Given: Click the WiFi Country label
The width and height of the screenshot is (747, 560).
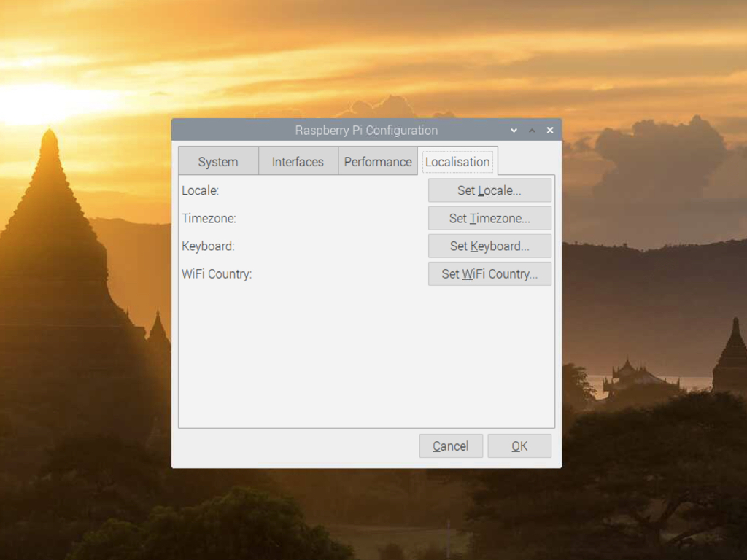Looking at the screenshot, I should (216, 273).
